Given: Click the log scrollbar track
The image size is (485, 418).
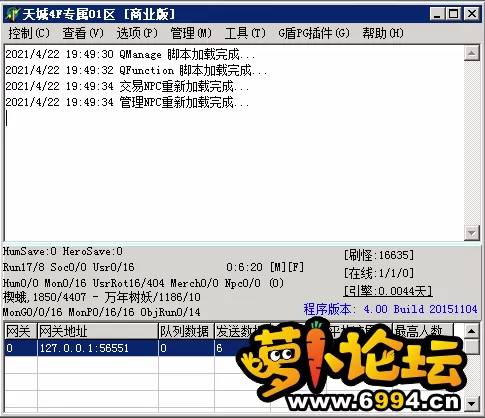Looking at the screenshot, I should pyautogui.click(x=472, y=143).
